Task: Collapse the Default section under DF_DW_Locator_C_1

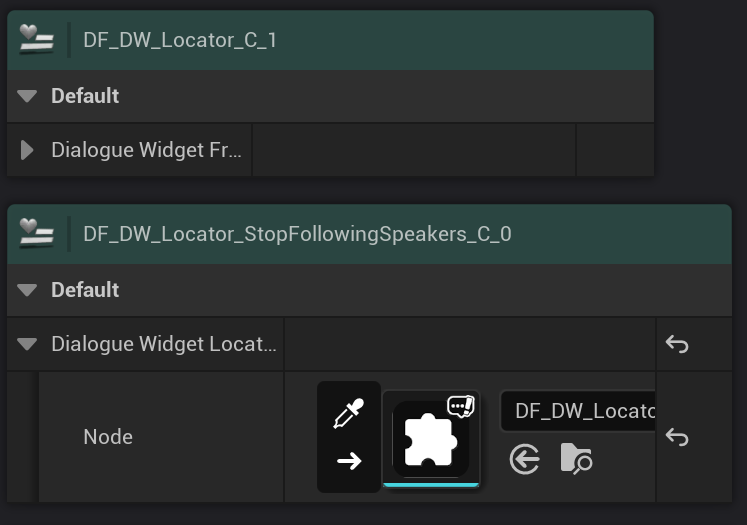Action: point(27,96)
